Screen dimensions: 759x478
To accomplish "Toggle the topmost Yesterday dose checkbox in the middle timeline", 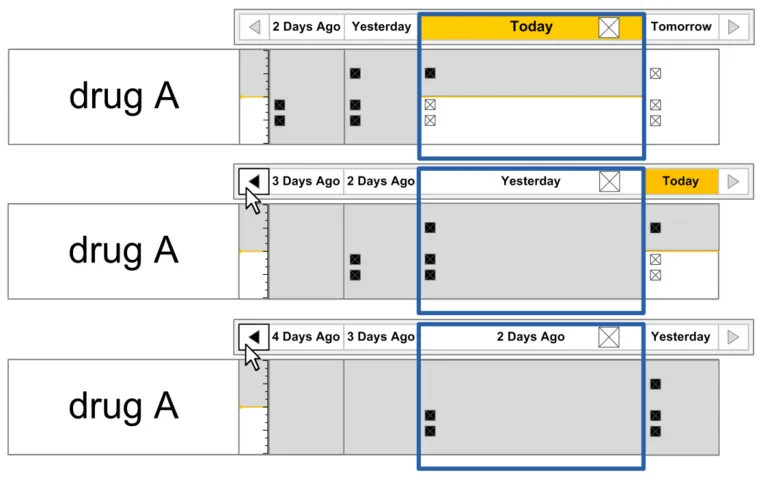I will click(x=430, y=228).
